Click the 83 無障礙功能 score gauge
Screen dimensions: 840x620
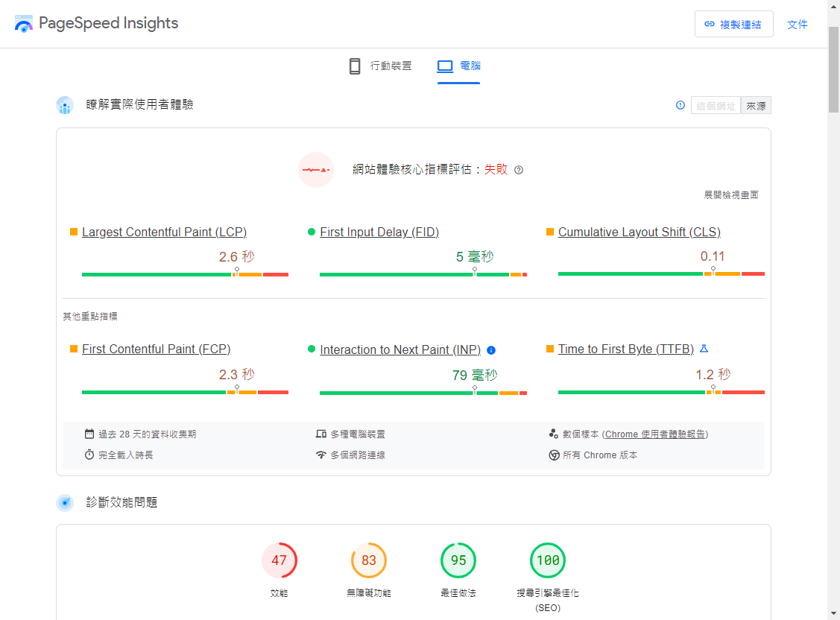pyautogui.click(x=368, y=560)
